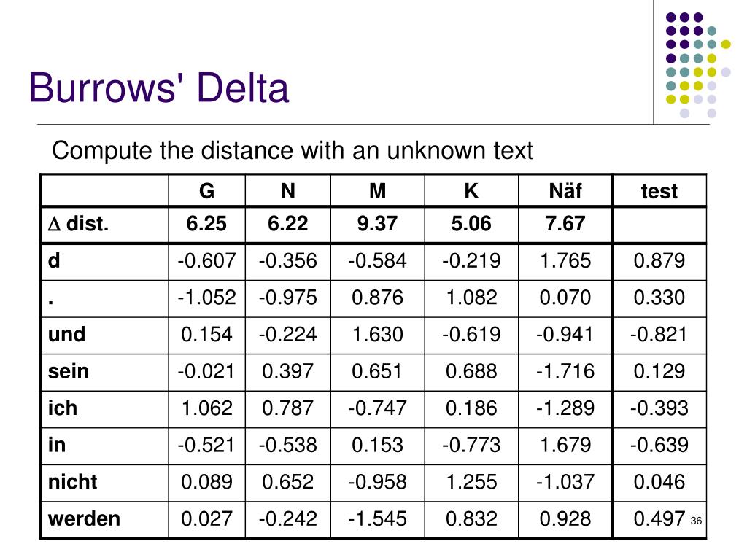Viewport: 747px width, 560px height.
Task: Click the 9.37 delta distance value
Action: tap(377, 224)
